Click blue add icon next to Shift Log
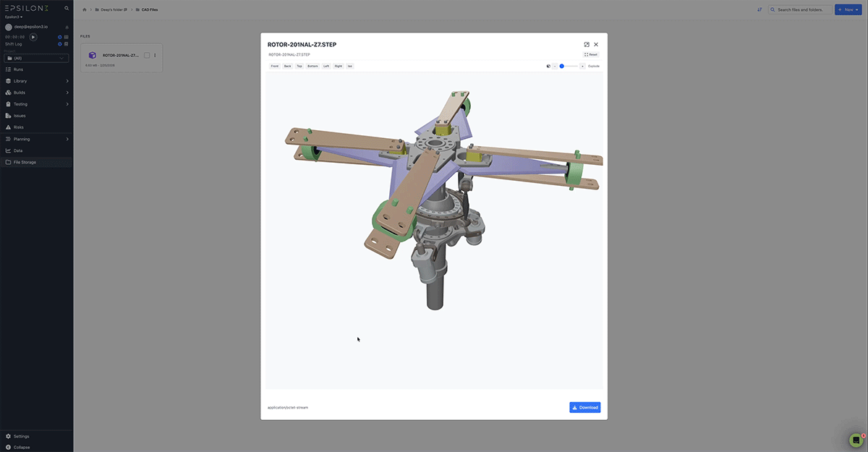Viewport: 868px width, 452px height. pos(59,44)
